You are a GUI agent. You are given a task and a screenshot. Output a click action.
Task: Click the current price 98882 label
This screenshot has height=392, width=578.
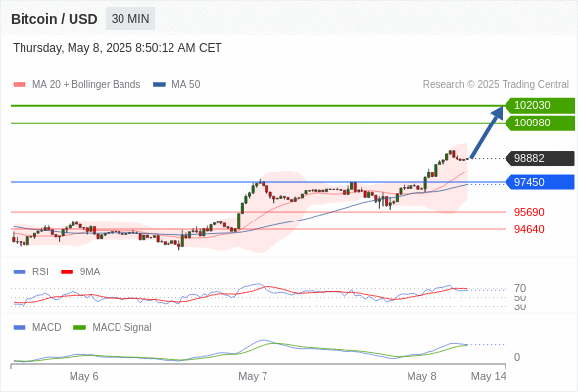[540, 158]
